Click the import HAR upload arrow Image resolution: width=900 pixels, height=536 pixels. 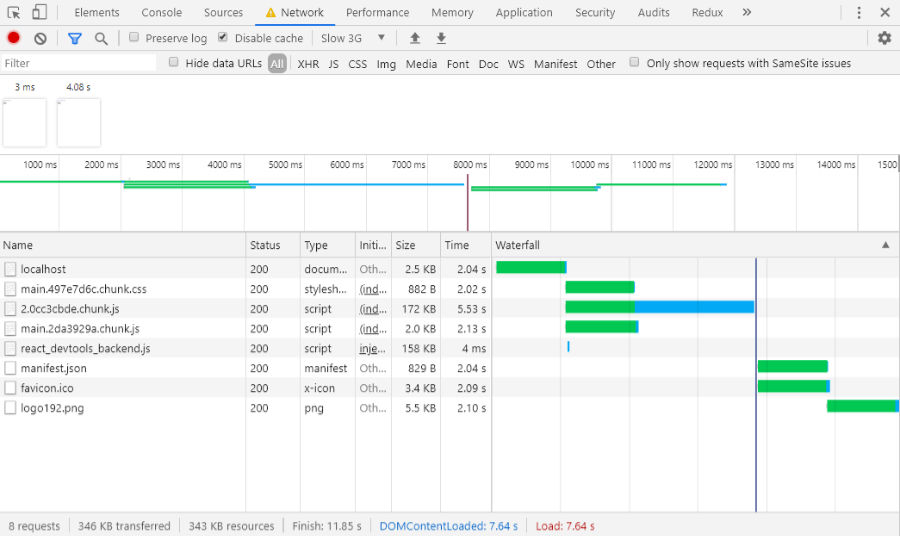click(415, 38)
